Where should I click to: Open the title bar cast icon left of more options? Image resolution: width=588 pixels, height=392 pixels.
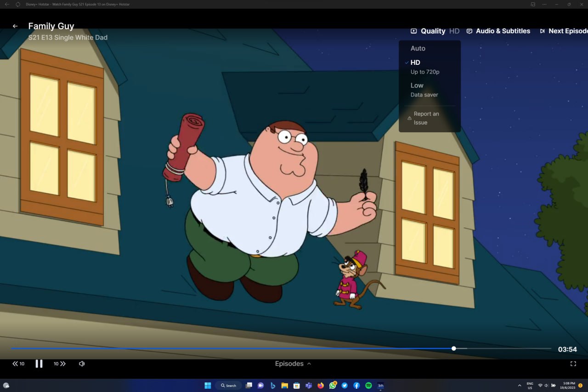tap(533, 4)
